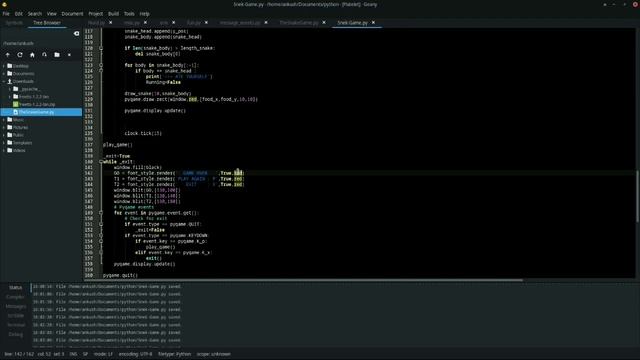640x360 pixels.
Task: Open the Terminal tab in bottom panel
Action: coord(16,325)
